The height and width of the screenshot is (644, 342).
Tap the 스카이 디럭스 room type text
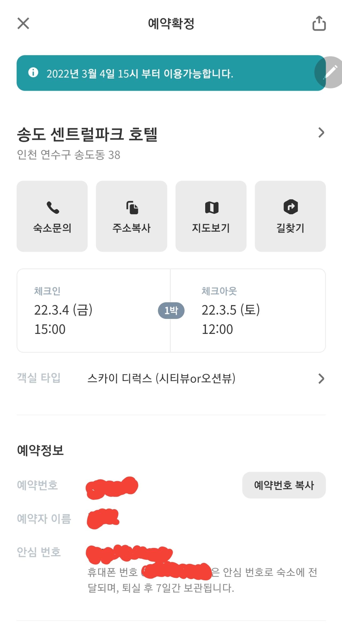(161, 379)
